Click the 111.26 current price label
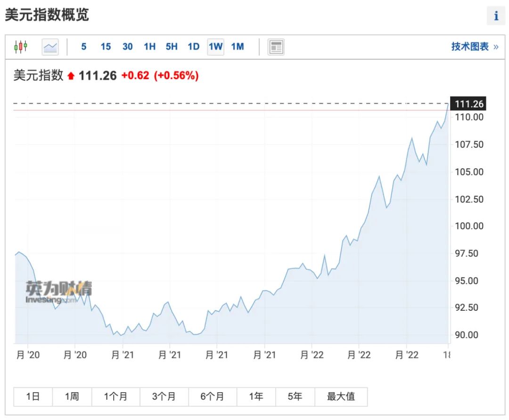509x420 pixels. 469,104
